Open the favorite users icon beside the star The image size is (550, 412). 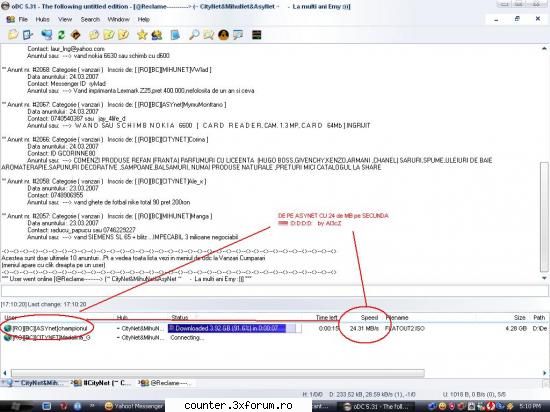pos(157,35)
